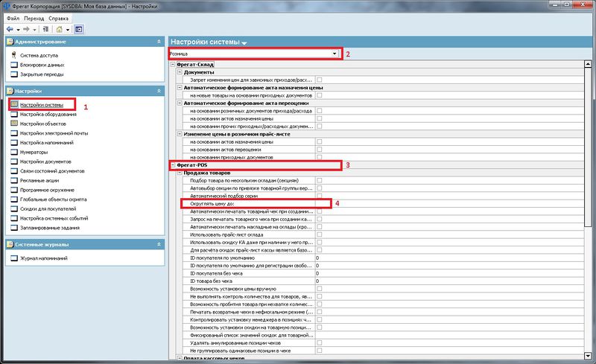
Task: Open the Розница combo box dropdown
Action: 335,54
